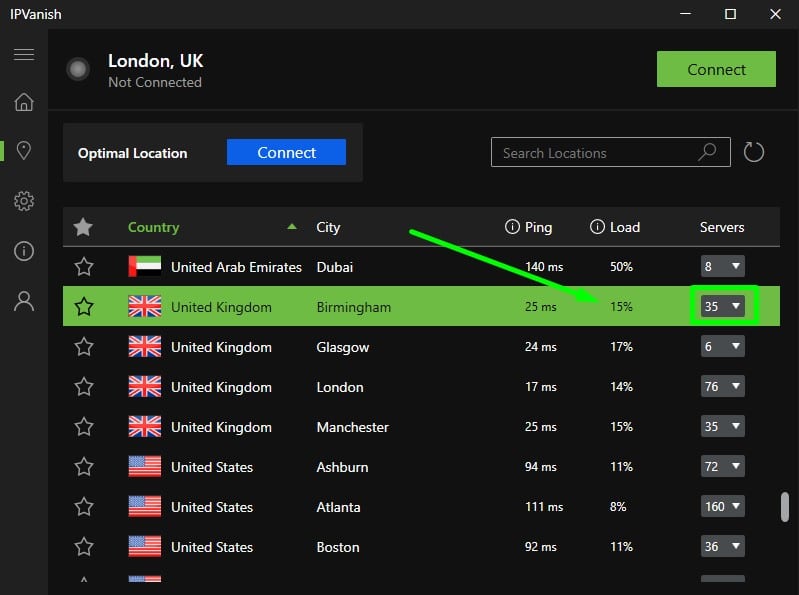Open the hamburger menu
Viewport: 799px width, 595px height.
coord(24,54)
